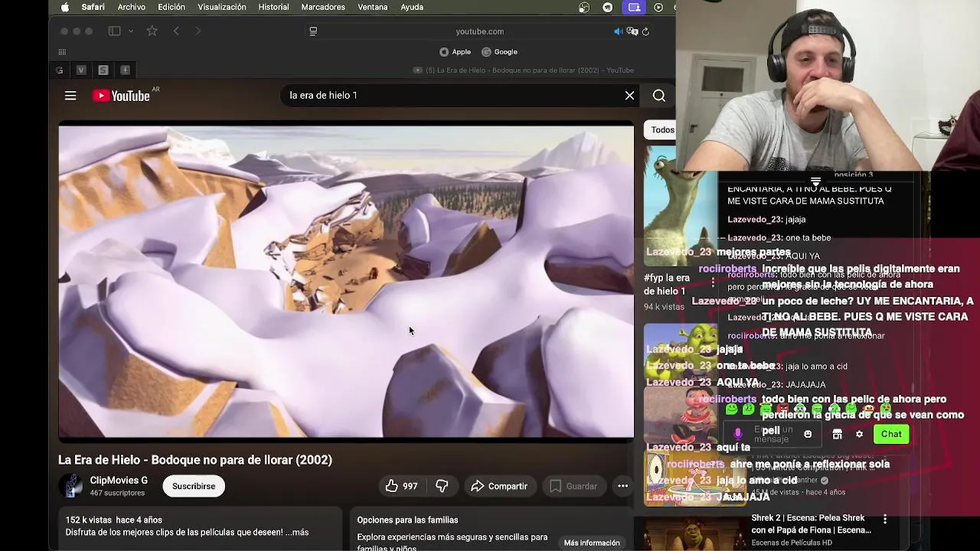Click the round globe-like menu bar icon

584,7
